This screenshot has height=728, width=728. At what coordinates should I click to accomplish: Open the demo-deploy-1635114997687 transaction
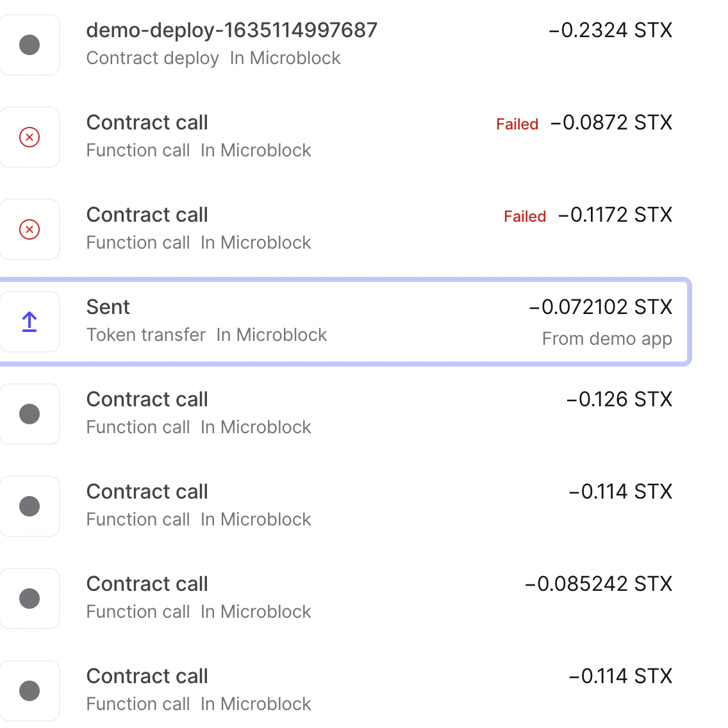tap(232, 29)
